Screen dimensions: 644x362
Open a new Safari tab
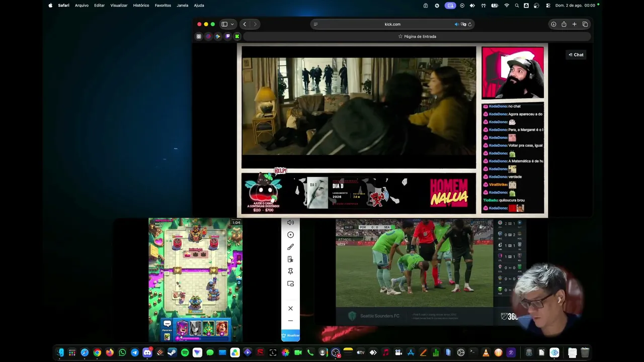(x=574, y=24)
